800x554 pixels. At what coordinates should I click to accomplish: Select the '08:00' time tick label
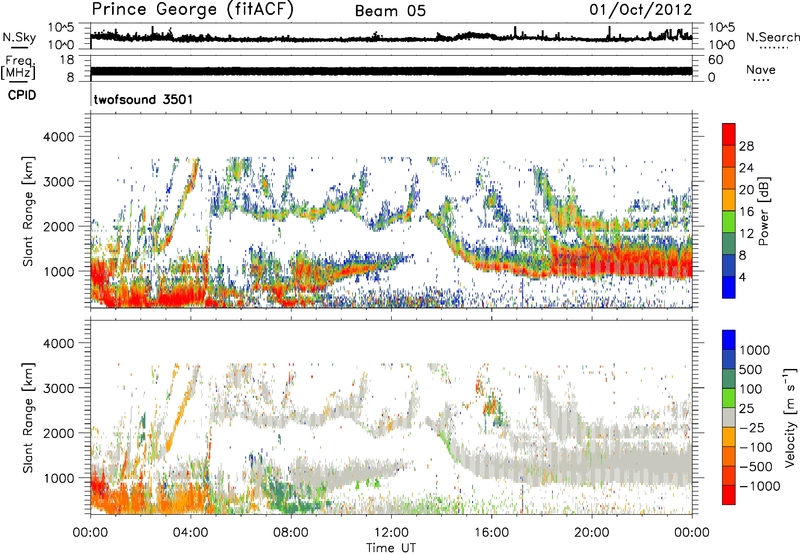[x=291, y=533]
